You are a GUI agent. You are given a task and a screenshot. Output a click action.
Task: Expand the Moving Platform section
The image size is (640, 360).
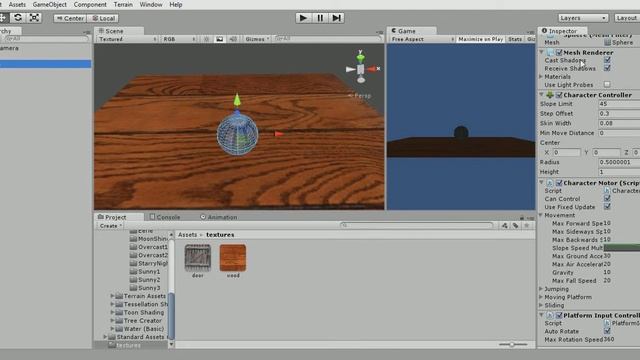coord(541,297)
